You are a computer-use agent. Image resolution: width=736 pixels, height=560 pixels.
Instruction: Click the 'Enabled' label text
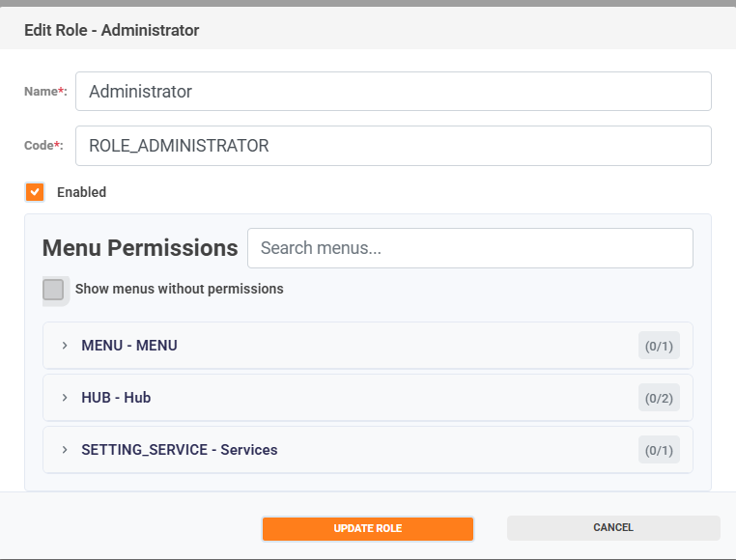point(81,192)
